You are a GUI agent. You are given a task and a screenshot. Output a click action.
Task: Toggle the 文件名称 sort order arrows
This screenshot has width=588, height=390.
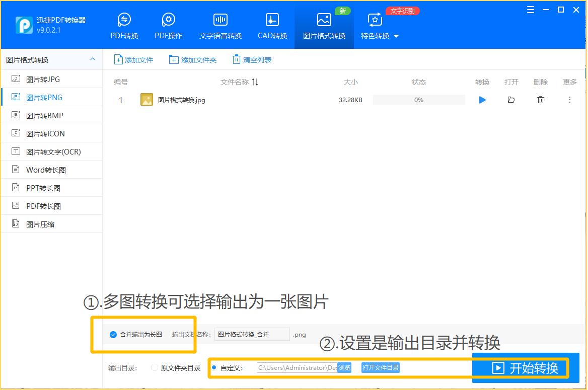tap(255, 82)
